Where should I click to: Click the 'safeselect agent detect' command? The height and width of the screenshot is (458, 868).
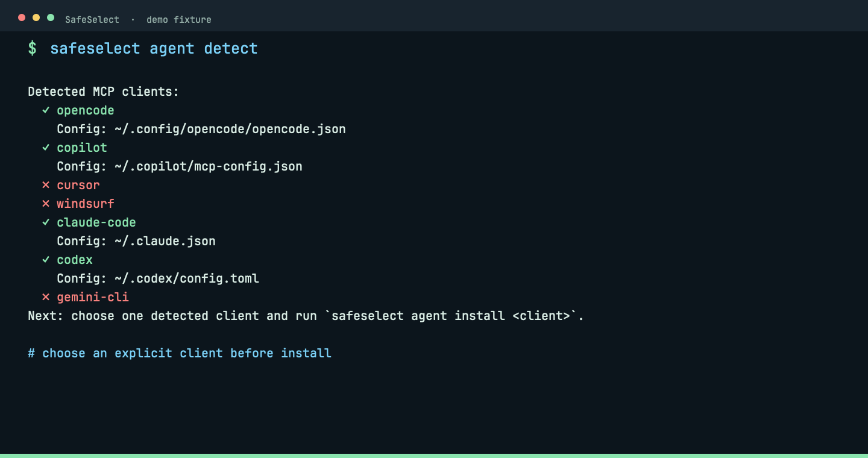point(154,48)
